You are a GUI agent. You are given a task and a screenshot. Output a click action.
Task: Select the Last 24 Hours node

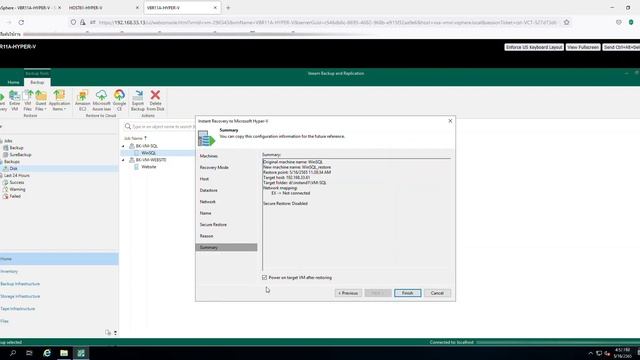(x=16, y=176)
